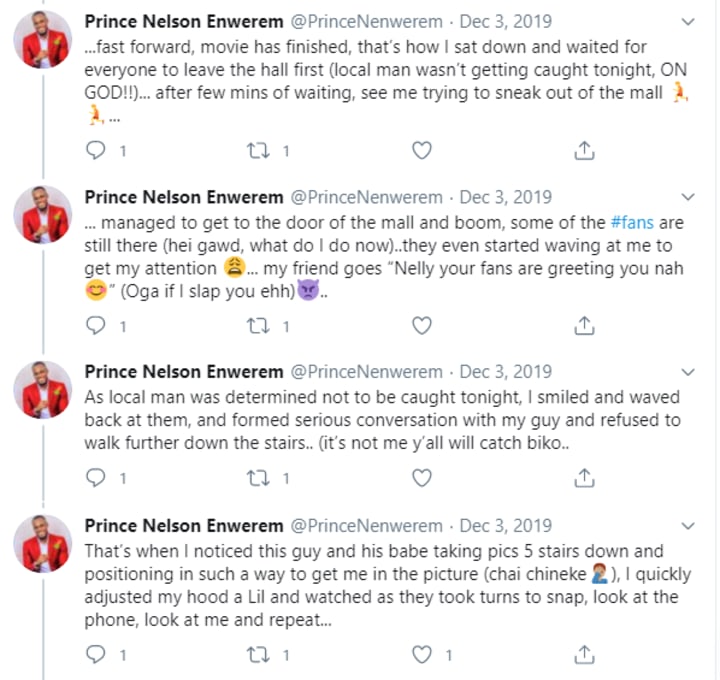
Task: Reply to the 'managed to get to the door' tweet
Action: 97,326
